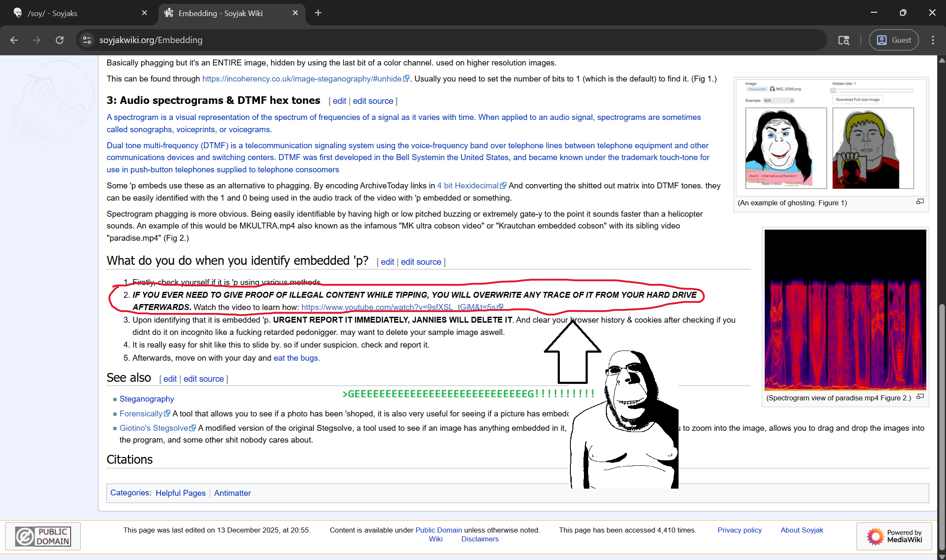Open Chrome three-dot menu

click(932, 40)
